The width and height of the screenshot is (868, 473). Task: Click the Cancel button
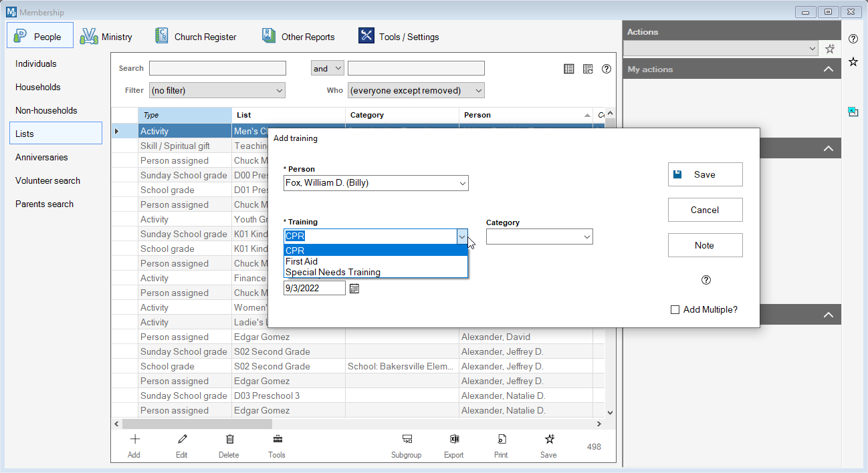705,210
